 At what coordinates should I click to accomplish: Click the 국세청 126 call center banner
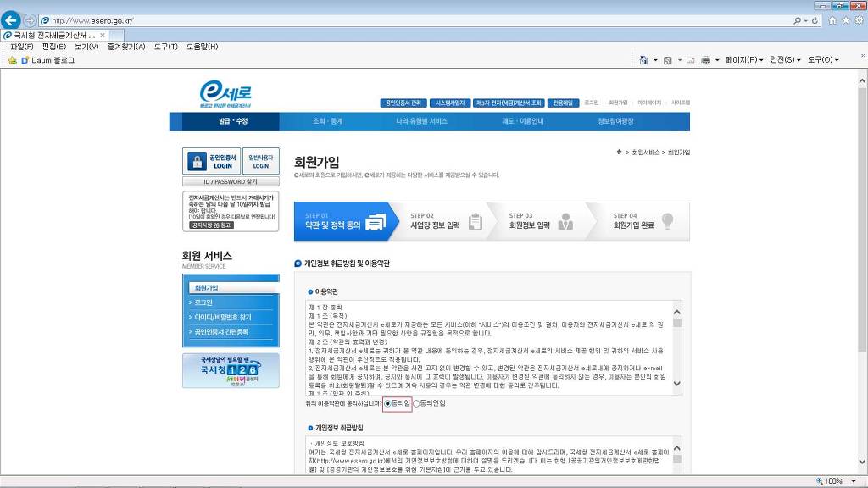[231, 370]
